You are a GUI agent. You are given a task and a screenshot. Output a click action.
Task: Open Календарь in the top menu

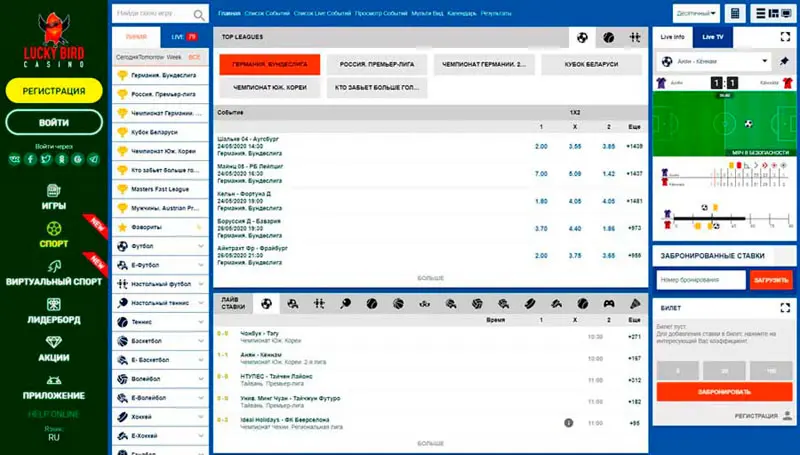tap(462, 15)
